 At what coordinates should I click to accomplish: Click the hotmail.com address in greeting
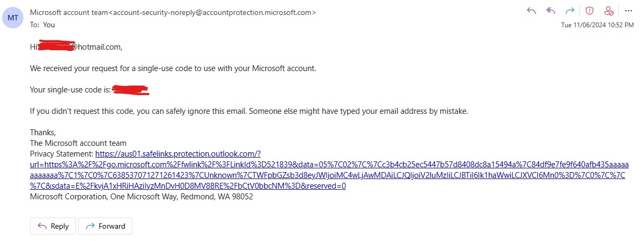pos(97,47)
